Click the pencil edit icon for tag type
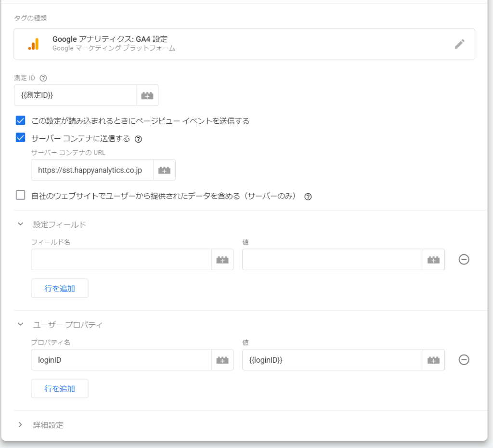The width and height of the screenshot is (493, 448). [x=459, y=44]
